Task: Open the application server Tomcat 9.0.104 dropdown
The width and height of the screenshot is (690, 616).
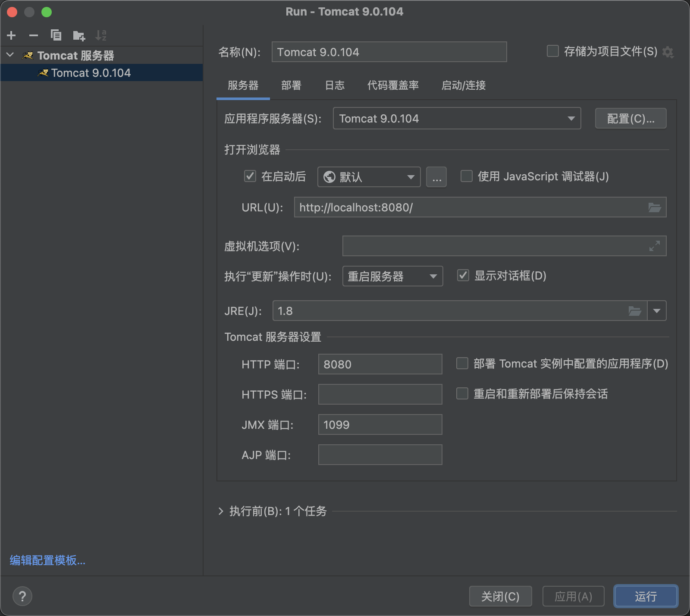Action: pyautogui.click(x=457, y=119)
